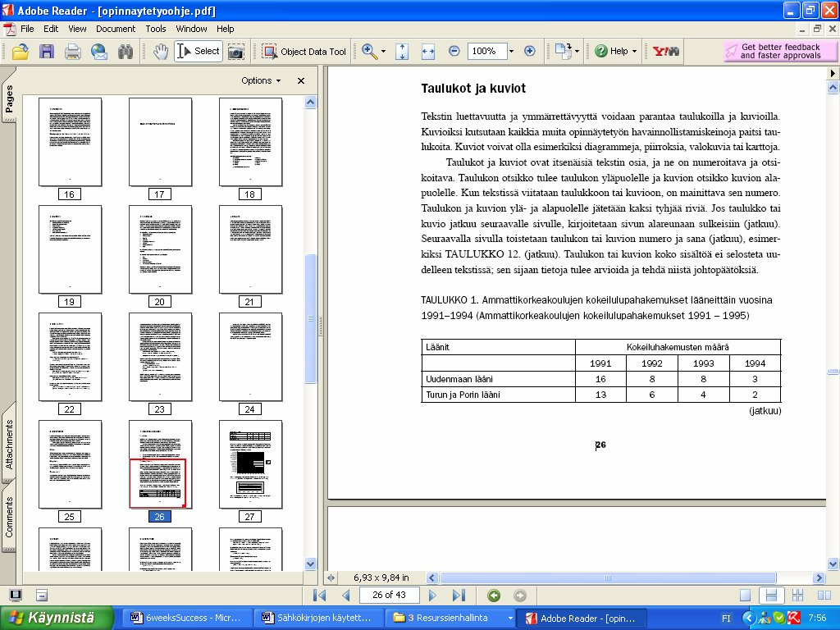Viewport: 840px width, 630px height.
Task: Switch to Single Page layout
Action: (745, 596)
